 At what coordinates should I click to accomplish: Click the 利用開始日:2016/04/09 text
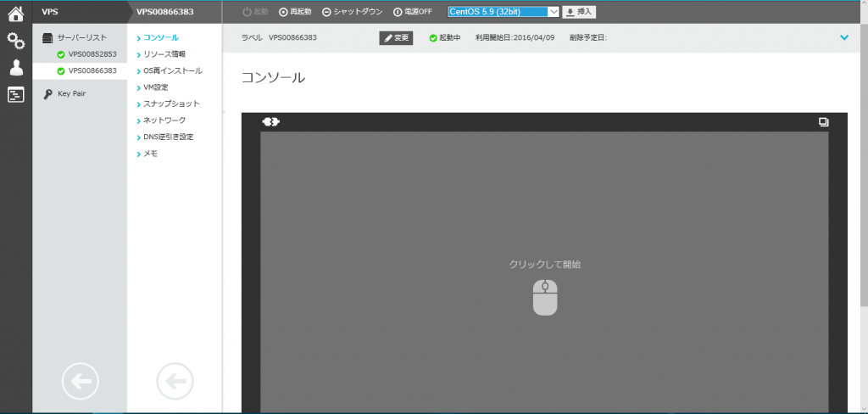[x=515, y=37]
